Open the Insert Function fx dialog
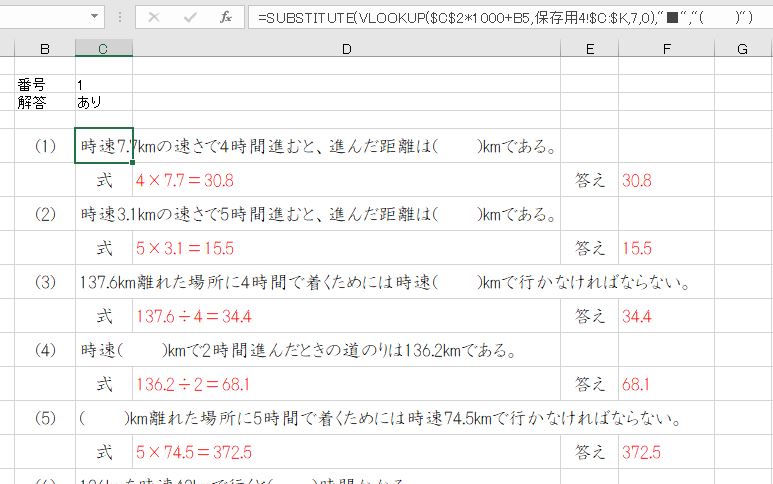 tap(226, 17)
